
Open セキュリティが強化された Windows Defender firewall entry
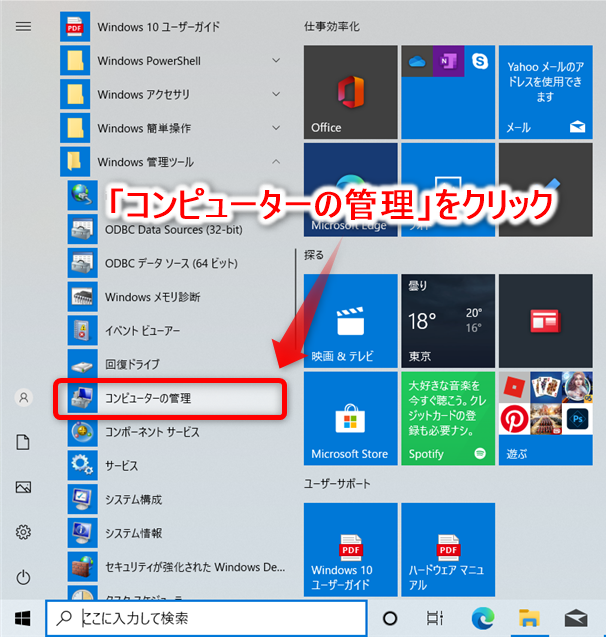click(177, 566)
